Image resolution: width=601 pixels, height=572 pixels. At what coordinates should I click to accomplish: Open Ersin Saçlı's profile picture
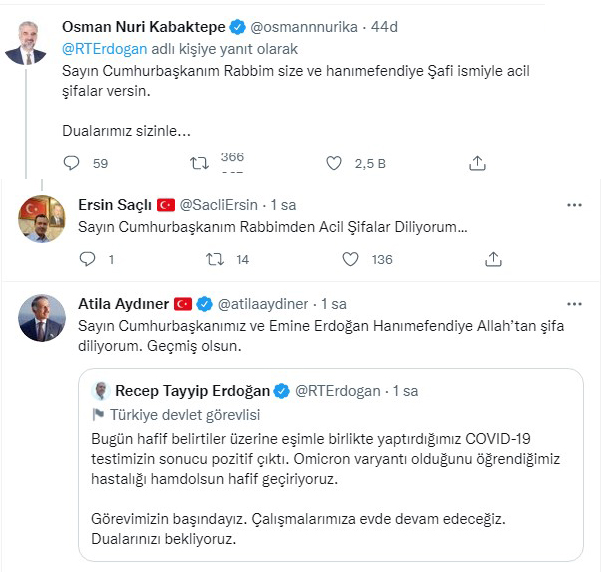pyautogui.click(x=42, y=219)
